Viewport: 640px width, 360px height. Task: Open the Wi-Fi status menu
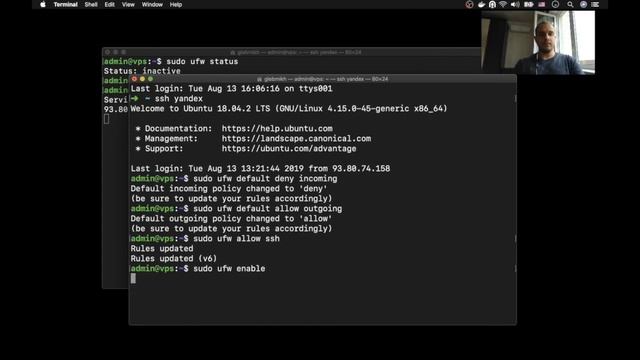coord(503,4)
